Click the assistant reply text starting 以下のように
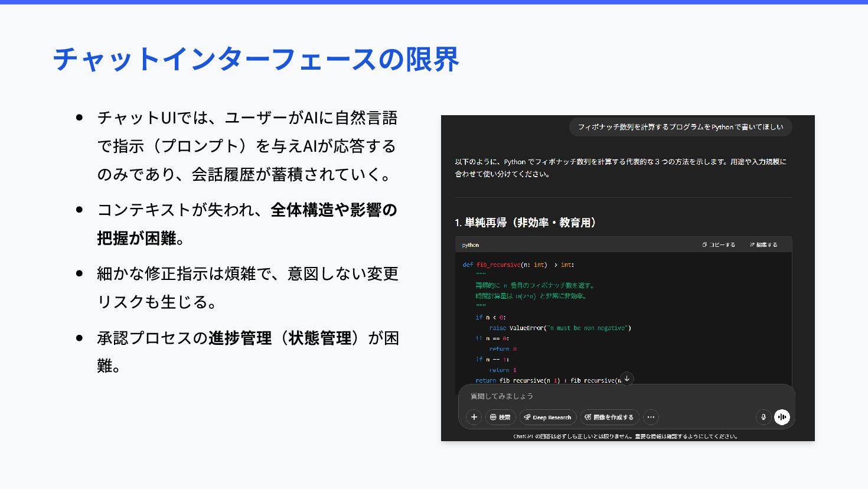Screen dimensions: 868x489 621,168
